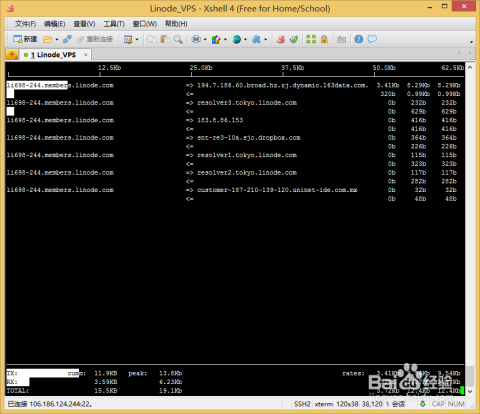Expand the Open folder dropdown arrow
The image size is (480, 414).
click(57, 40)
